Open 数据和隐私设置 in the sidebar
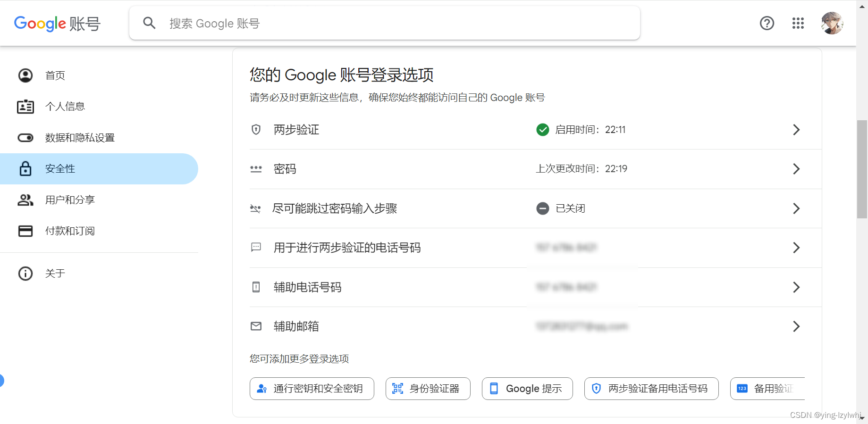This screenshot has width=868, height=424. [99, 138]
